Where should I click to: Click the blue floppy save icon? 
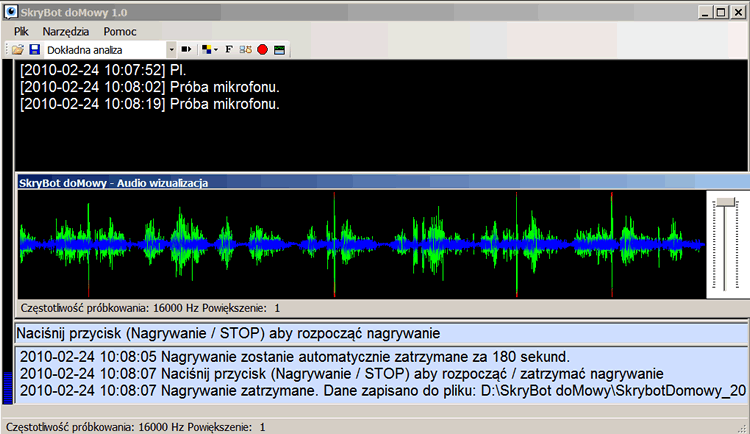pos(34,49)
